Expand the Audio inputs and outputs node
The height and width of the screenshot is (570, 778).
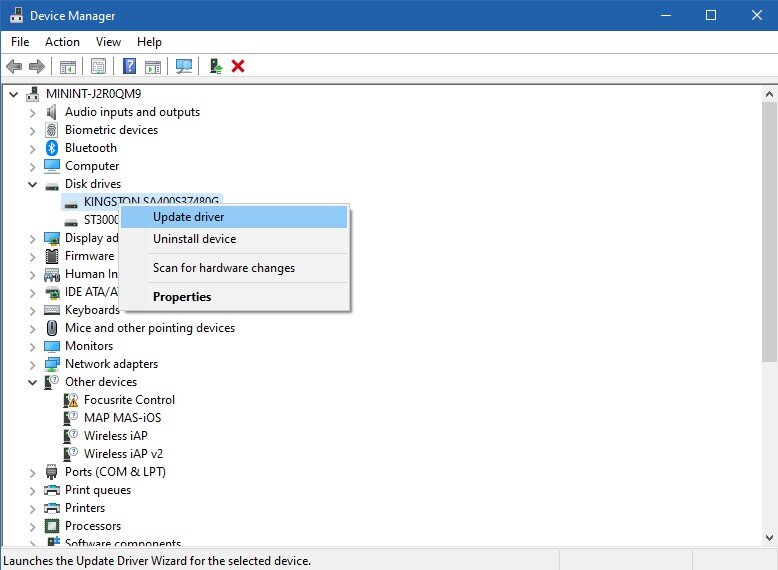pos(33,112)
